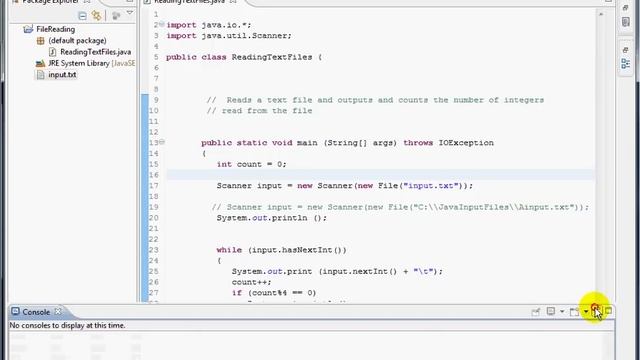640x360 pixels.
Task: Switch to the Console tab
Action: pos(36,312)
